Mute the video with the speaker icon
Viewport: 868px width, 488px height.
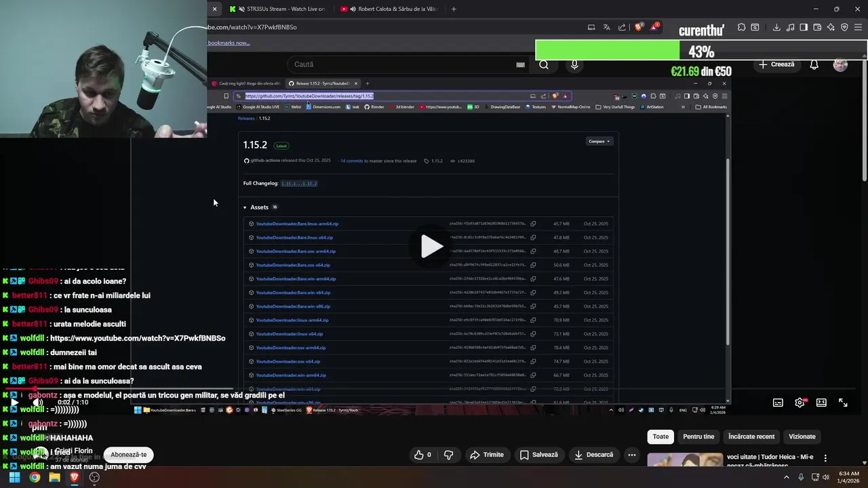coord(38,403)
